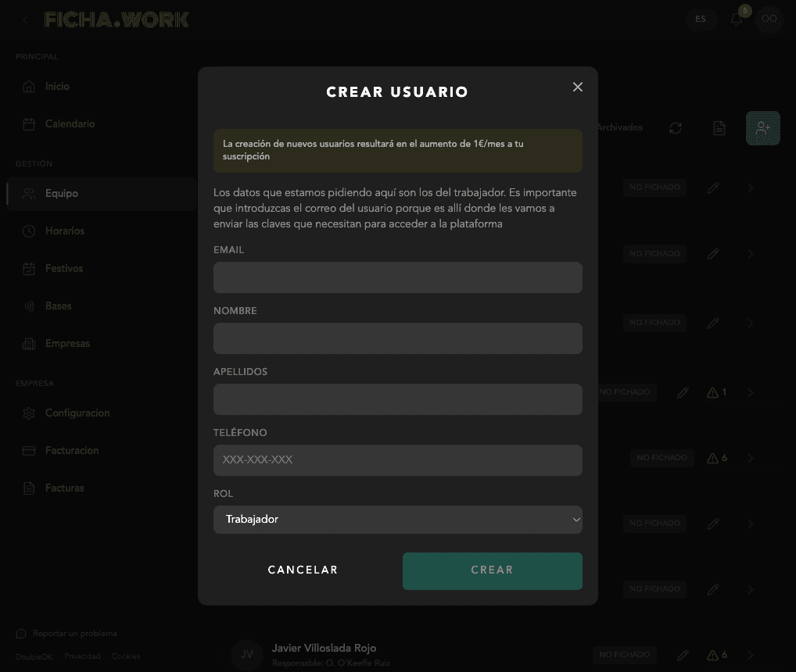Expand Javier Villoslada Rojo row chevron
Viewport: 796px width, 672px height.
(x=751, y=655)
